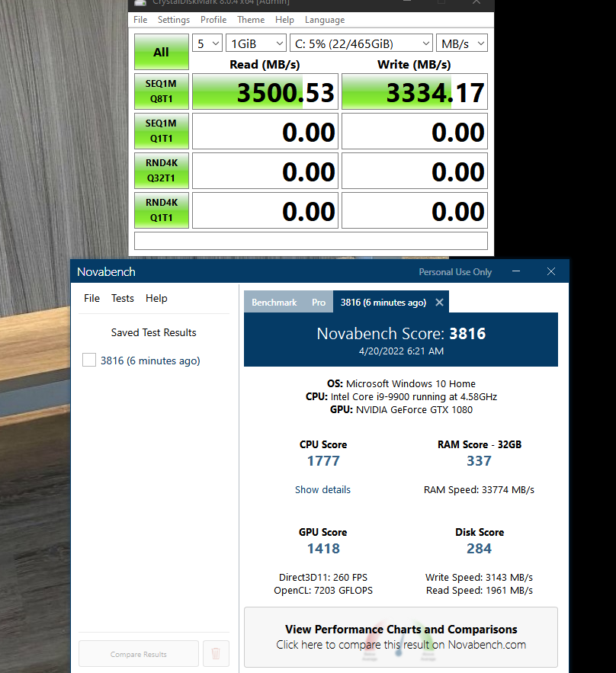Click the Personal Use Only label
Viewport: 616px width, 673px height.
[x=455, y=271]
